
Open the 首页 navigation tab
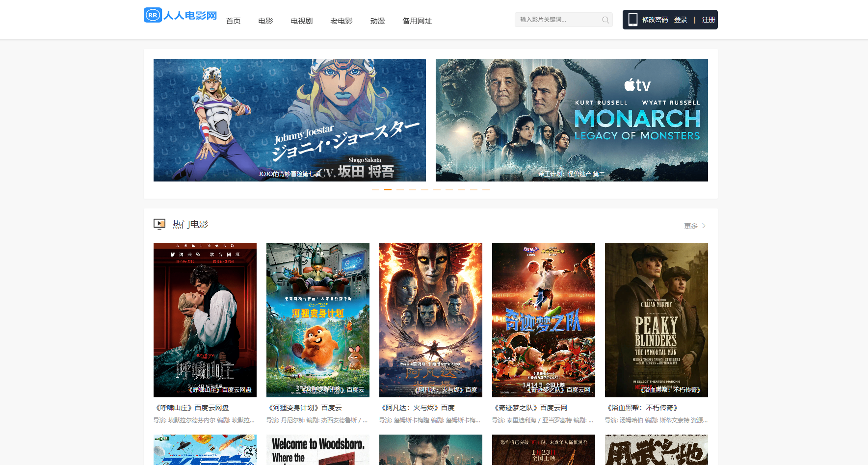click(233, 21)
